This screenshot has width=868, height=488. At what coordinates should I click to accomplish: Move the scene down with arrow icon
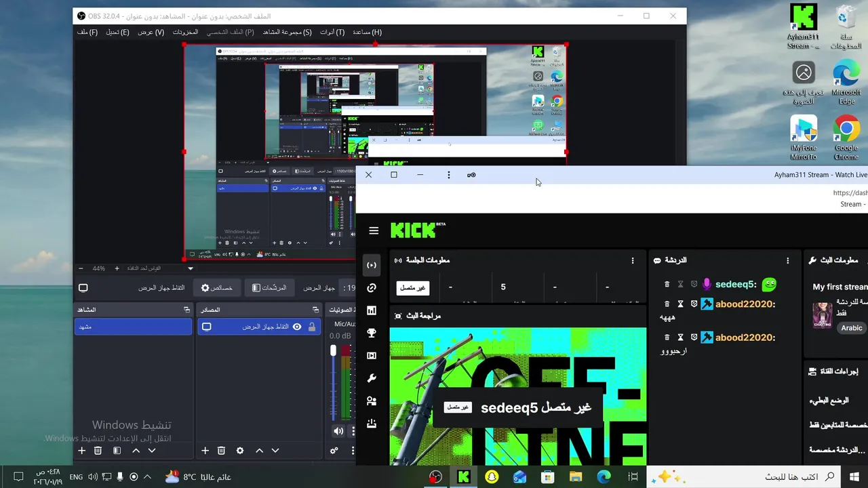pos(152,451)
